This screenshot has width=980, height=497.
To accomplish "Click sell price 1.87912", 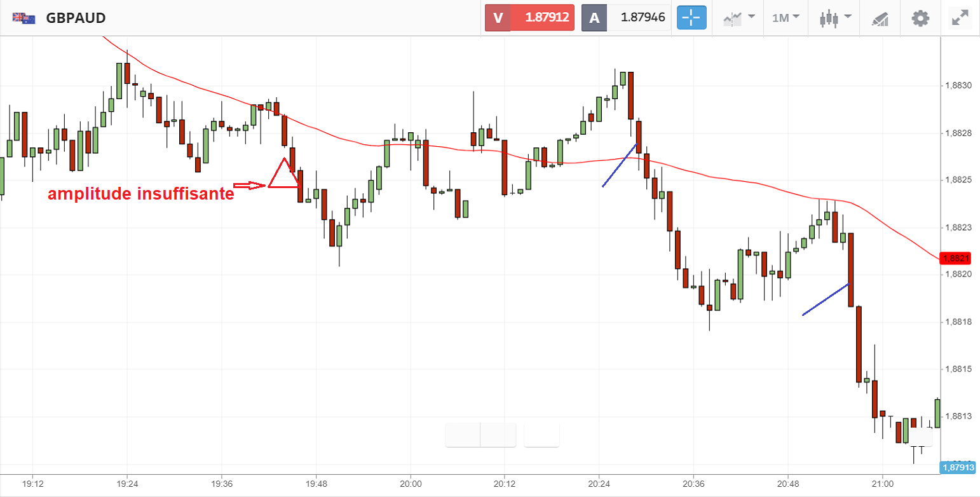I will (545, 18).
